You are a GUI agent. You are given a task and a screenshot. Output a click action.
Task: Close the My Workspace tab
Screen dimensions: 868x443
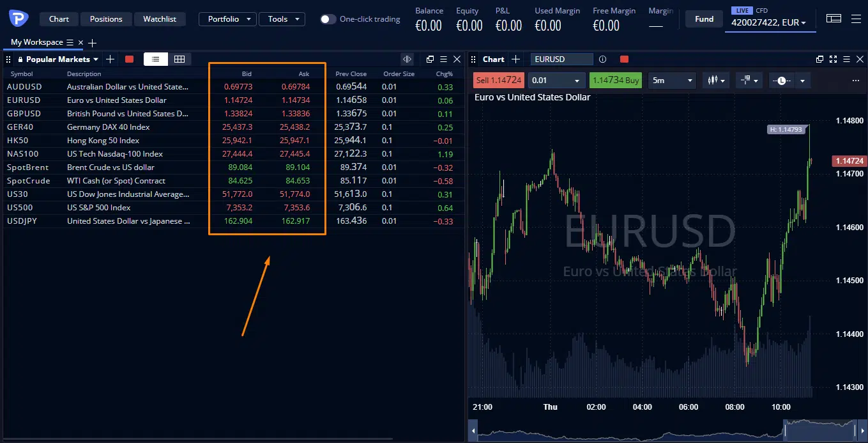(80, 42)
